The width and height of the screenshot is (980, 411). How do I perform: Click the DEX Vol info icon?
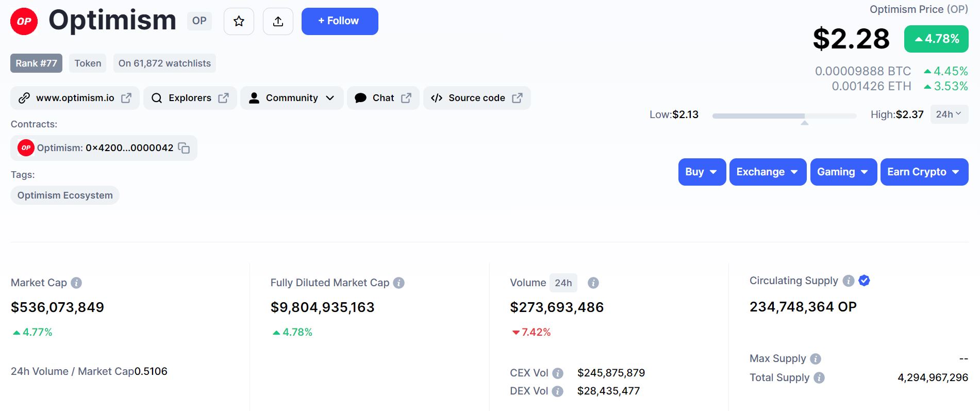coord(557,391)
